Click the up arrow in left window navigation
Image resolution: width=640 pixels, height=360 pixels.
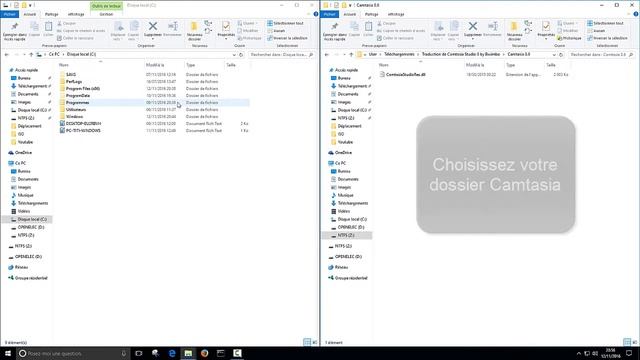point(31,54)
